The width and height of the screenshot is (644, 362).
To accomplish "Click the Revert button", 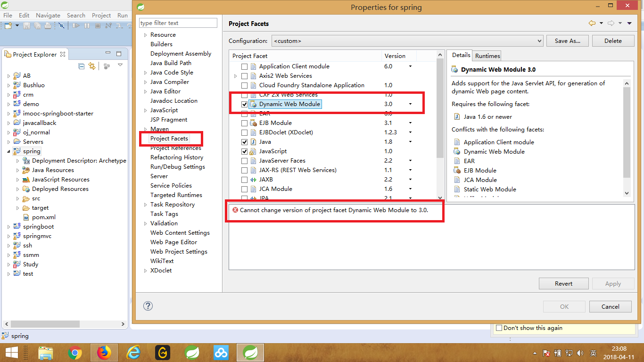I will (563, 284).
